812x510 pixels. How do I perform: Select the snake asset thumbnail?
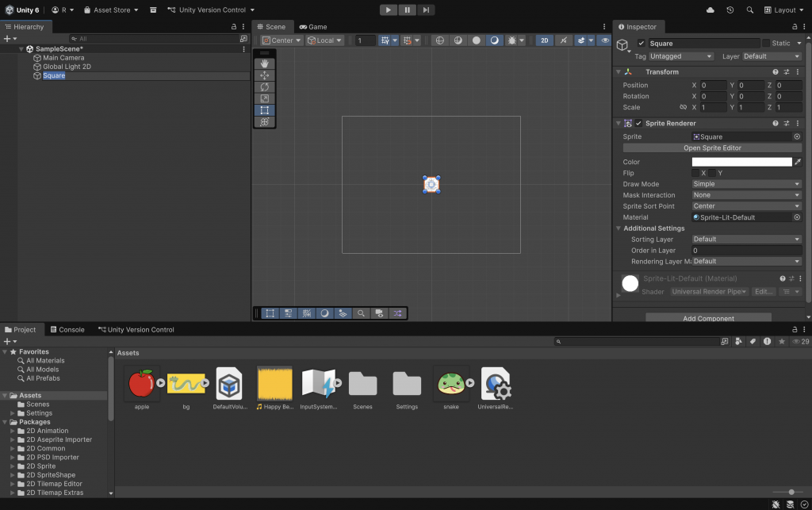click(x=451, y=384)
